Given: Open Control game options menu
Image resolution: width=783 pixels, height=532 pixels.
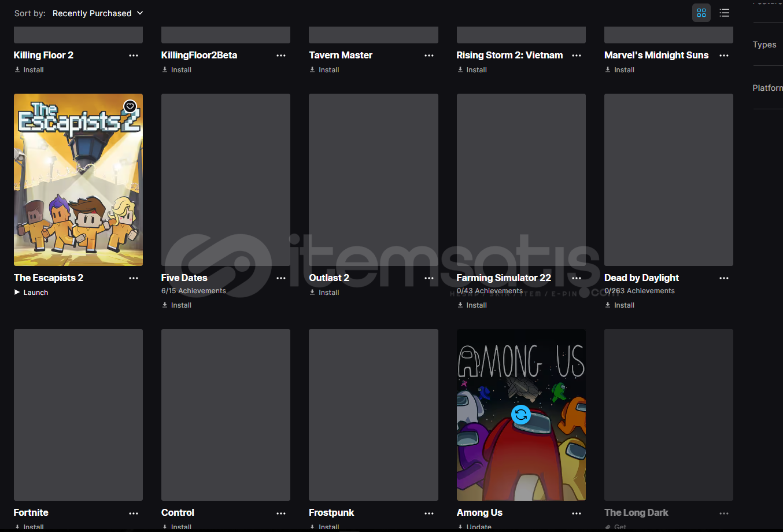Looking at the screenshot, I should (x=281, y=513).
